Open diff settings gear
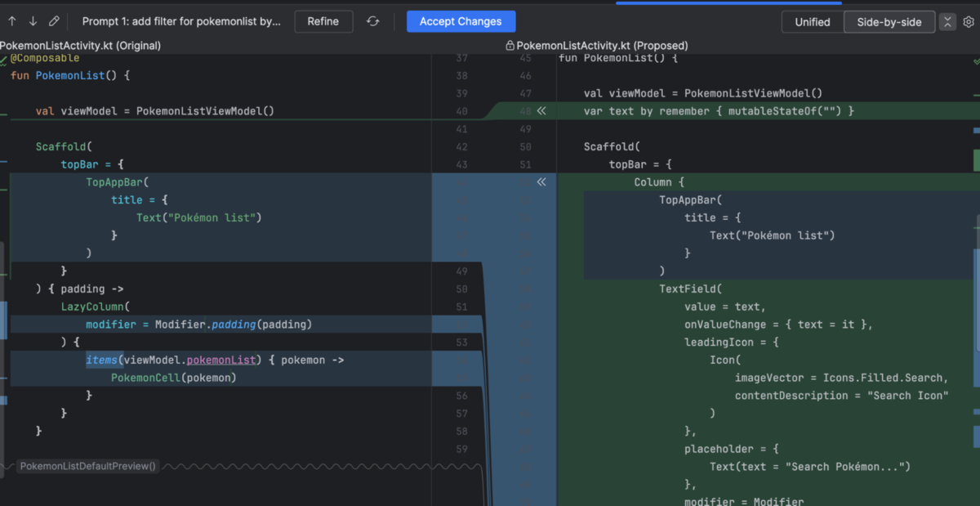 coord(969,22)
